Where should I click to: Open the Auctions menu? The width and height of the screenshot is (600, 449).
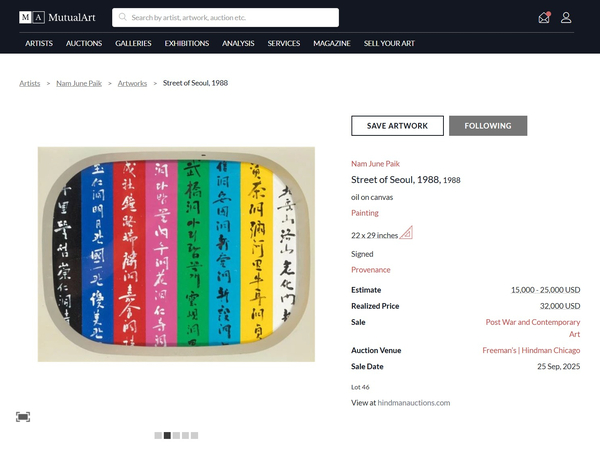click(84, 44)
